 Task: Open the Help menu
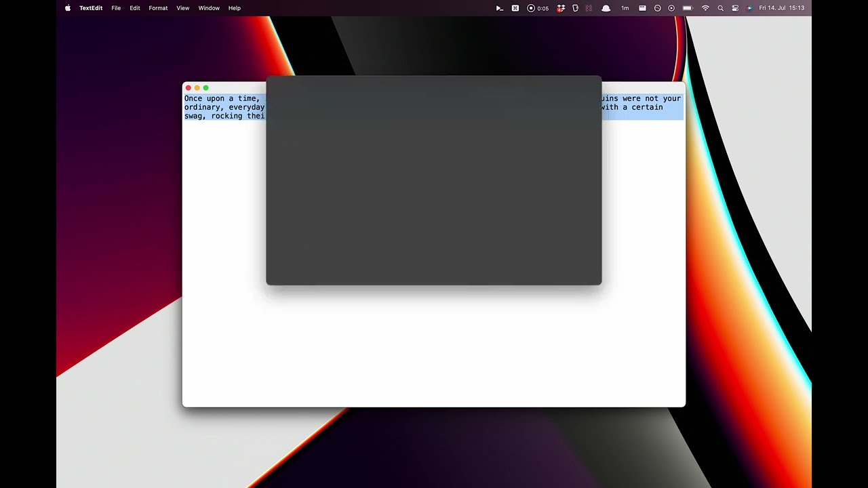[235, 8]
